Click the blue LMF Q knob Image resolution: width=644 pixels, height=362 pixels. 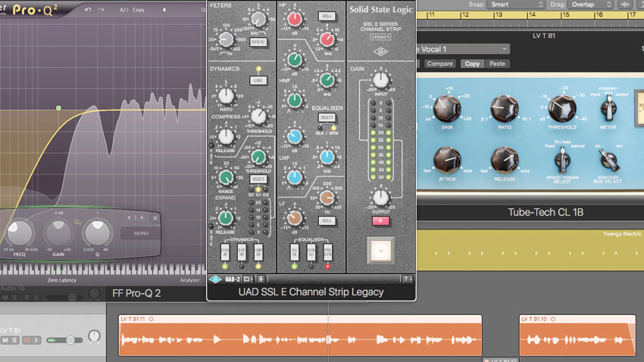(x=295, y=177)
